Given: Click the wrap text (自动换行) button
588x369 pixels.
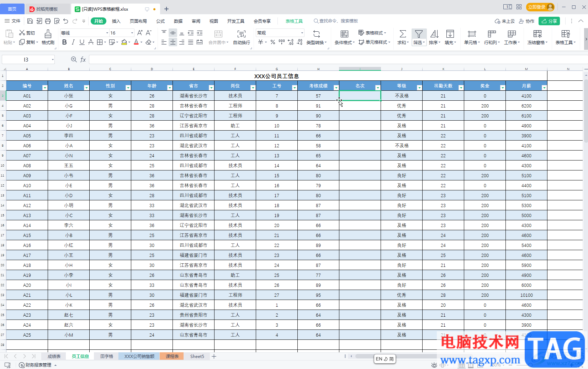Looking at the screenshot, I should [242, 37].
